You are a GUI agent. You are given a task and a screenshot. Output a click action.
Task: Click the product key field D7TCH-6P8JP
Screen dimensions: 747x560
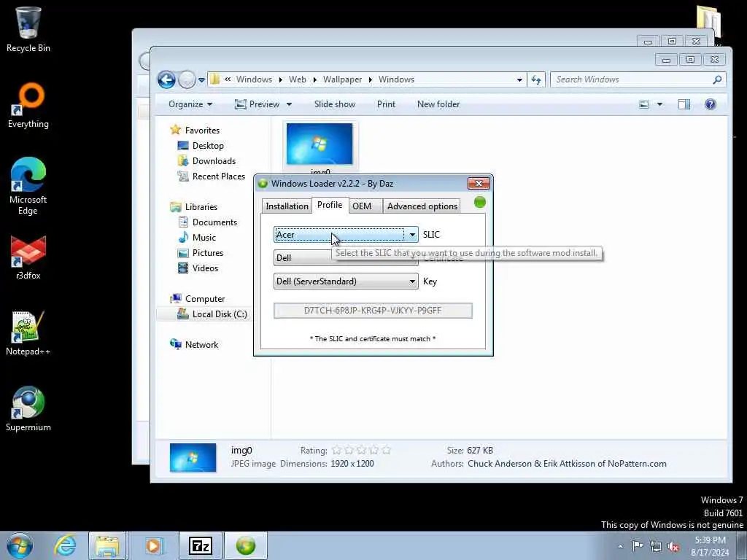click(x=373, y=311)
